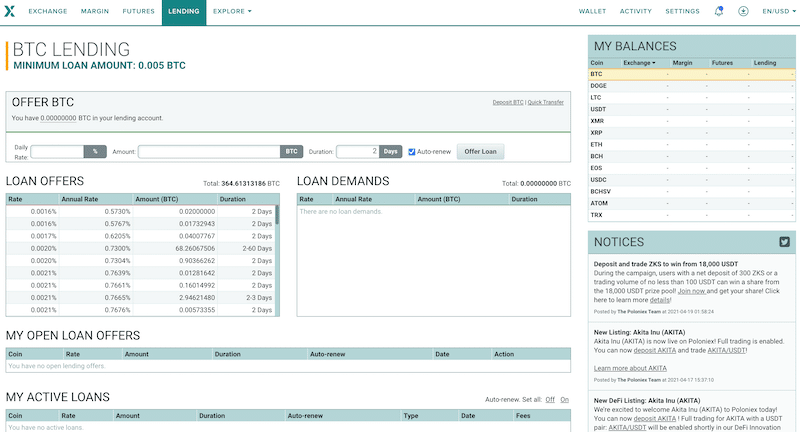Set all auto-renew Off
The width and height of the screenshot is (800, 432).
550,400
